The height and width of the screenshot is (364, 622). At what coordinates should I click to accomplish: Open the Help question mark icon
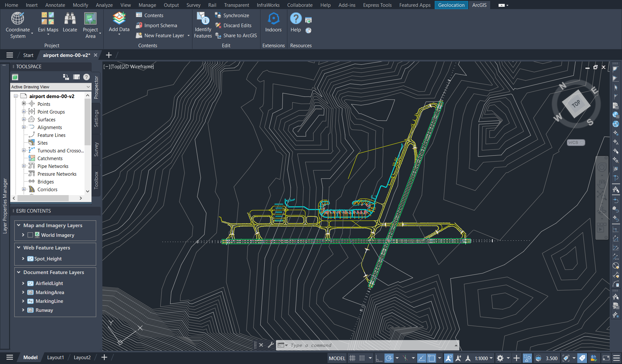(295, 19)
